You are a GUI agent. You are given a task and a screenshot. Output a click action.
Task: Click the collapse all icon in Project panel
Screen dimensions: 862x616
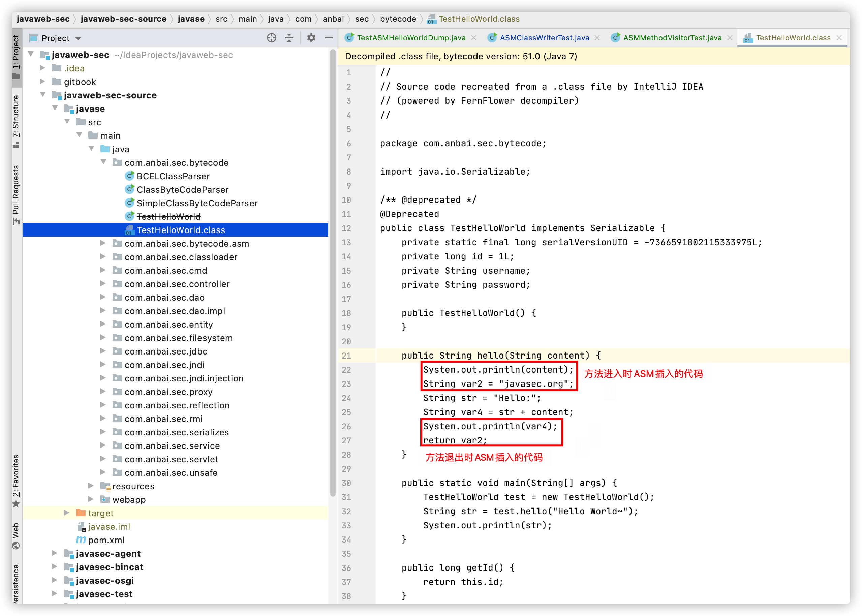(x=289, y=38)
